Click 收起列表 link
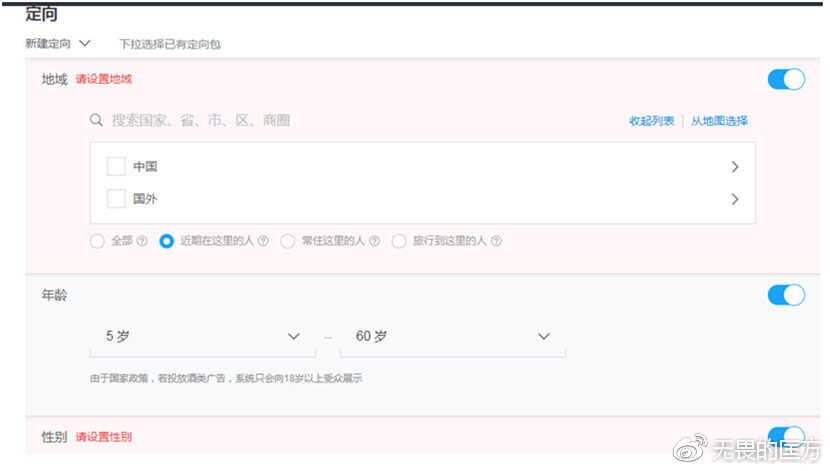 click(652, 121)
